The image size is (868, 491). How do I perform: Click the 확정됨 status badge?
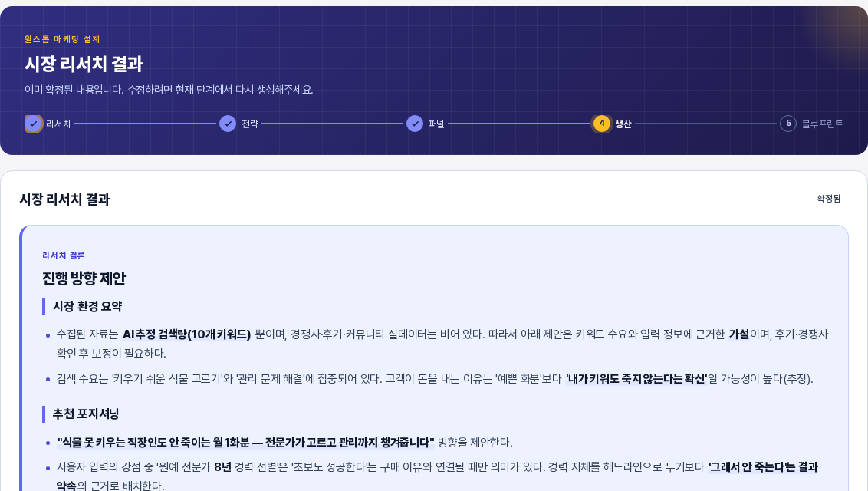tap(828, 198)
